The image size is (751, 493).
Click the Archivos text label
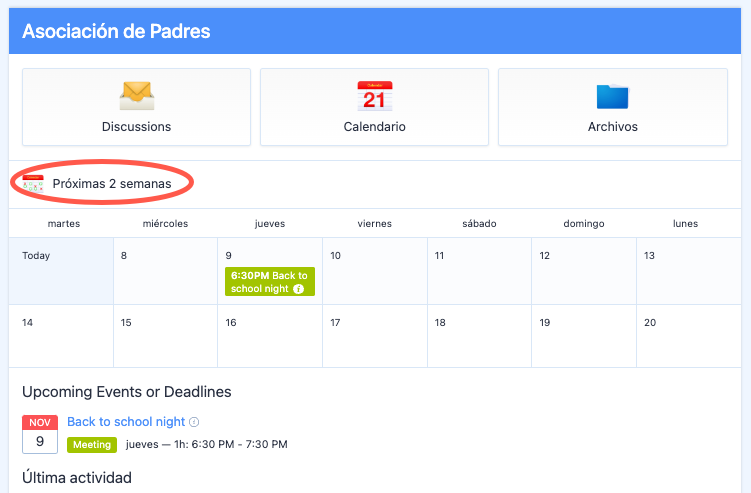coord(612,127)
